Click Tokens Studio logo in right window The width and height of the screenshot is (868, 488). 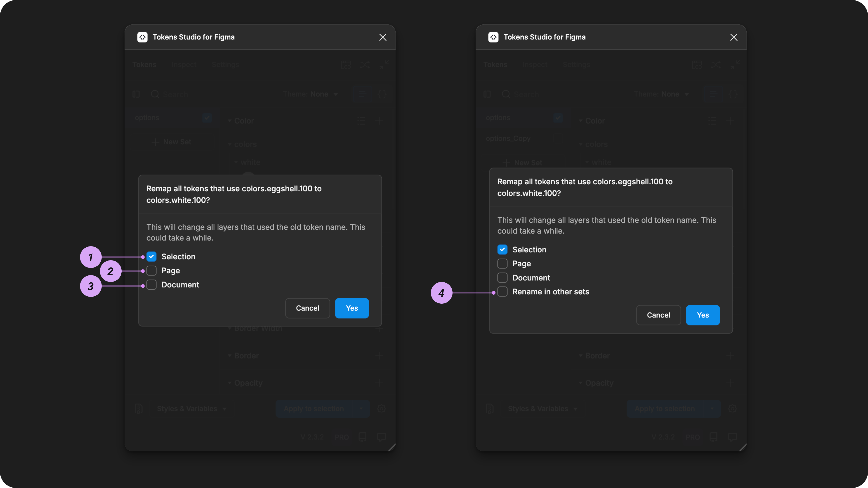click(x=493, y=37)
